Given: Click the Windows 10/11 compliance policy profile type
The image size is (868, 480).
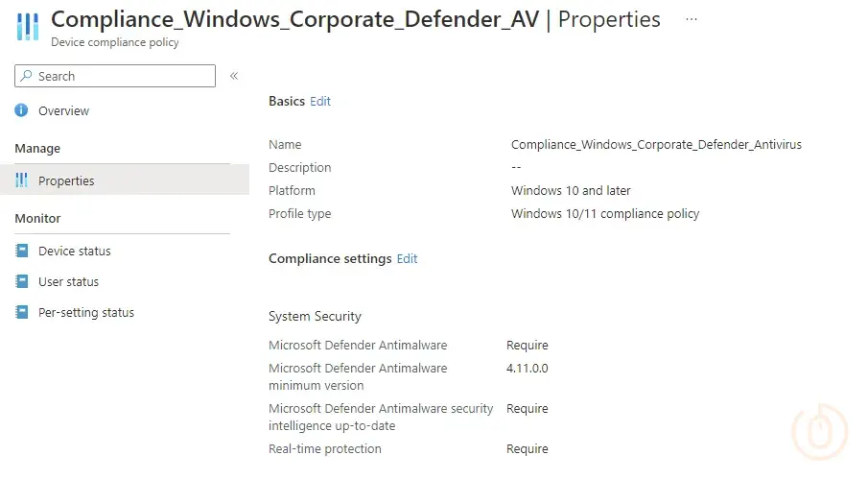Looking at the screenshot, I should [605, 214].
